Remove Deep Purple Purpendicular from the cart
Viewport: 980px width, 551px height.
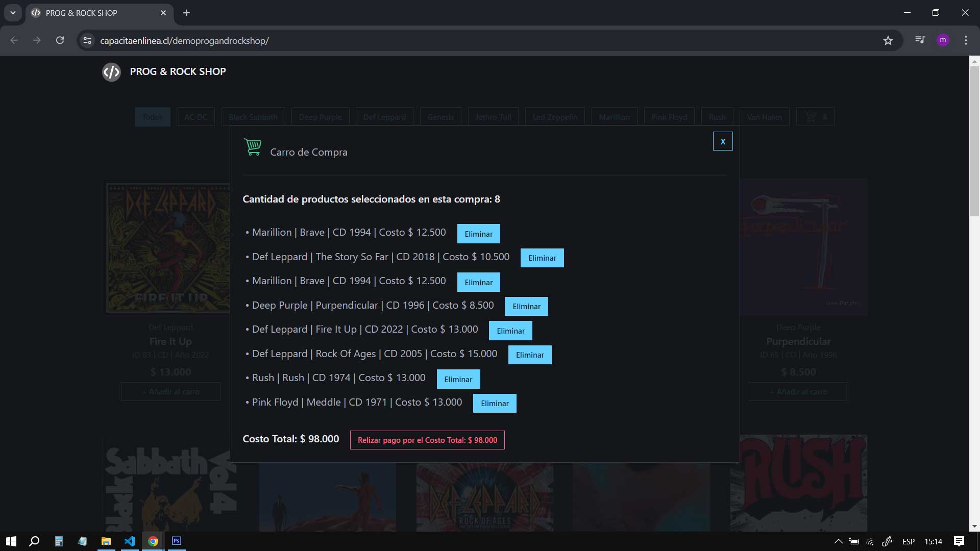pyautogui.click(x=526, y=307)
